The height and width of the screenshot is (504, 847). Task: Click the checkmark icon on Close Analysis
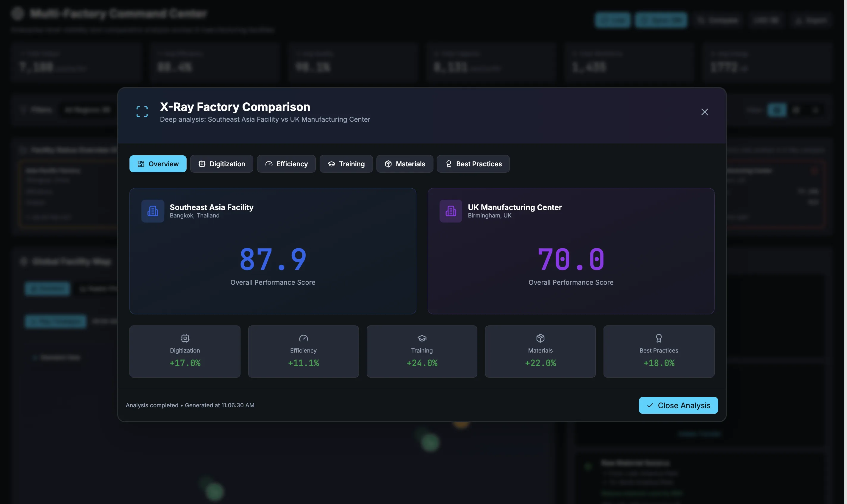[x=650, y=406]
